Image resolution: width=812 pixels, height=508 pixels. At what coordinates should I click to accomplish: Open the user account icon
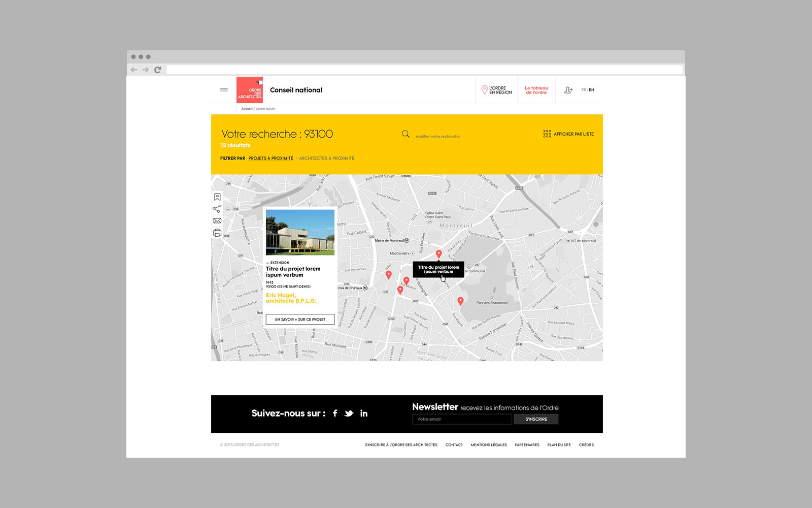tap(568, 90)
